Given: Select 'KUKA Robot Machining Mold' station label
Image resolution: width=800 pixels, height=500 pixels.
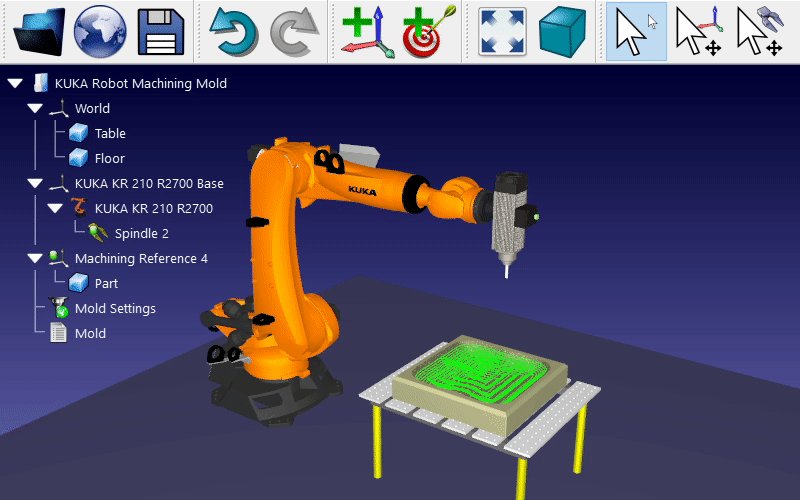Looking at the screenshot, I should pyautogui.click(x=141, y=83).
